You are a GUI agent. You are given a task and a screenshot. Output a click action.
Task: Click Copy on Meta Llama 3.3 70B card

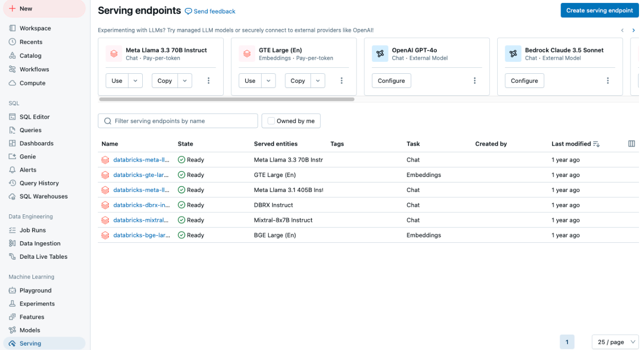[165, 81]
